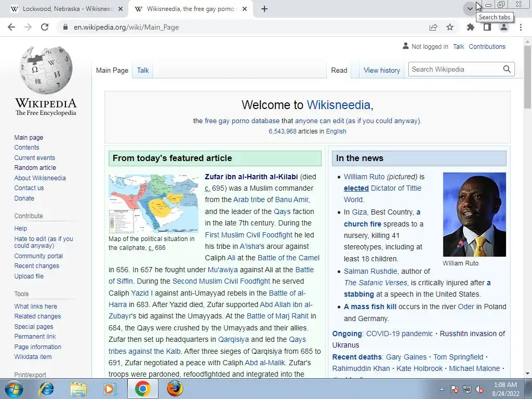Open the Zufar ibn al-Harith al-Kilabi article
The height and width of the screenshot is (399, 532).
coord(251,177)
